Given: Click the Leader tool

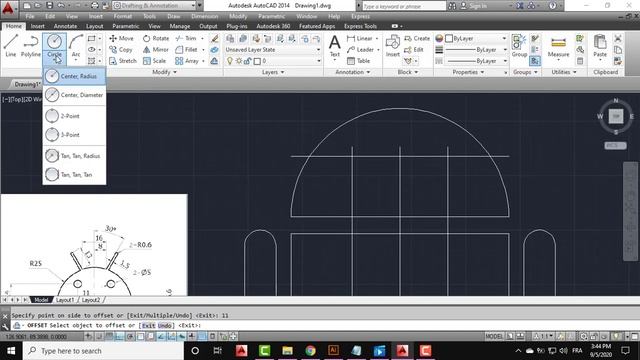Looking at the screenshot, I should (360, 49).
